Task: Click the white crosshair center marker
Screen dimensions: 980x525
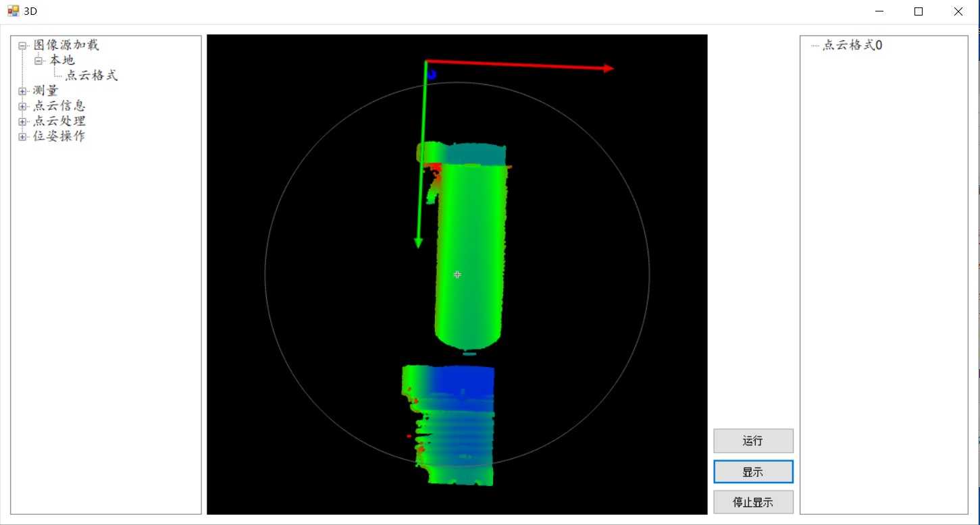Action: (x=458, y=275)
